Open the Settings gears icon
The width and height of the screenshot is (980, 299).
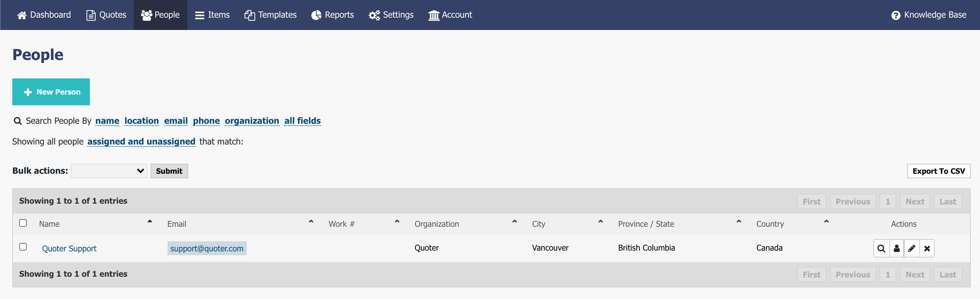coord(374,15)
